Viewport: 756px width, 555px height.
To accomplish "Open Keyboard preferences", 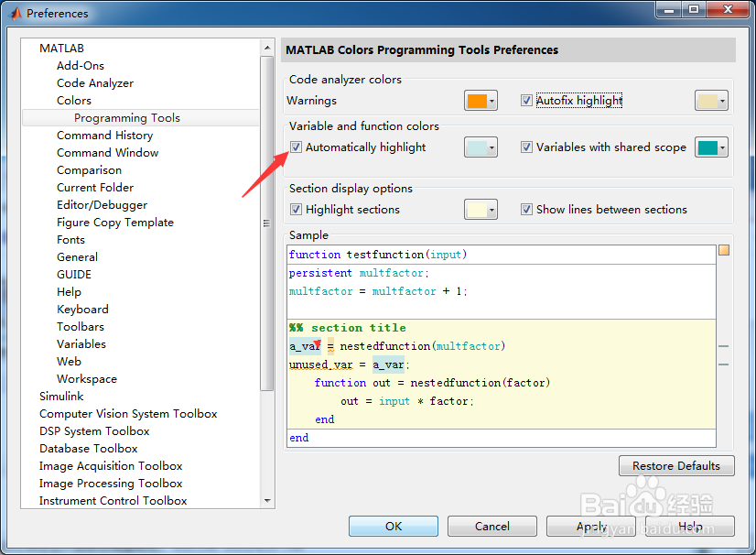I will point(82,309).
